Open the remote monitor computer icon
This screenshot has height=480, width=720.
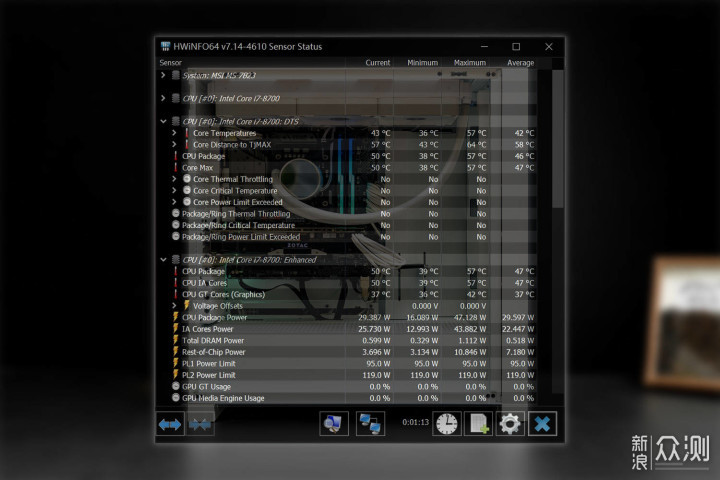tap(334, 424)
